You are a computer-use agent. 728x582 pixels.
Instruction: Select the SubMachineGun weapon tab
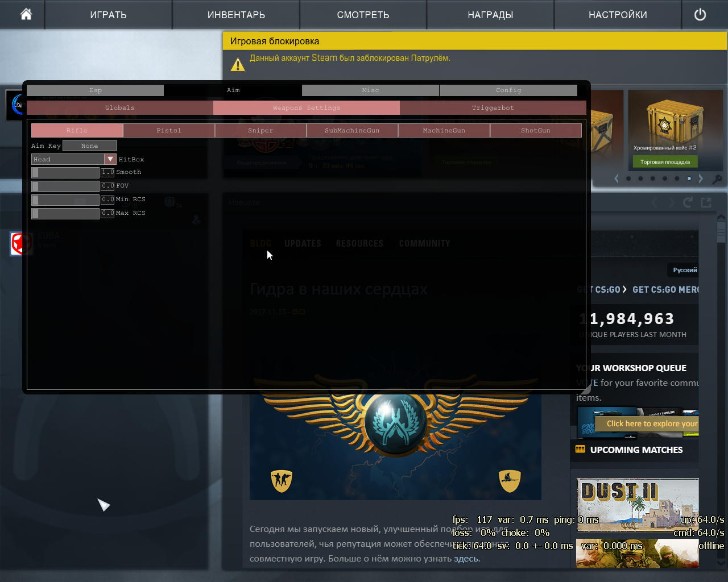click(352, 130)
